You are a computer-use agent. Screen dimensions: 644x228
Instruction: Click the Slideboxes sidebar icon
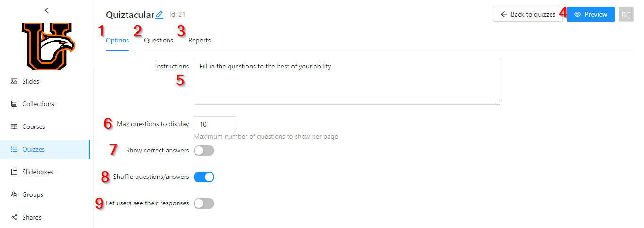coord(14,172)
